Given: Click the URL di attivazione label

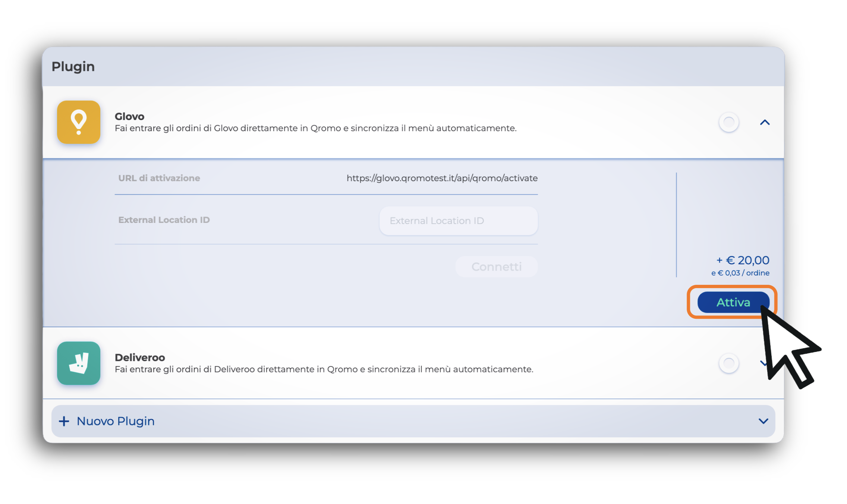Looking at the screenshot, I should pyautogui.click(x=159, y=178).
